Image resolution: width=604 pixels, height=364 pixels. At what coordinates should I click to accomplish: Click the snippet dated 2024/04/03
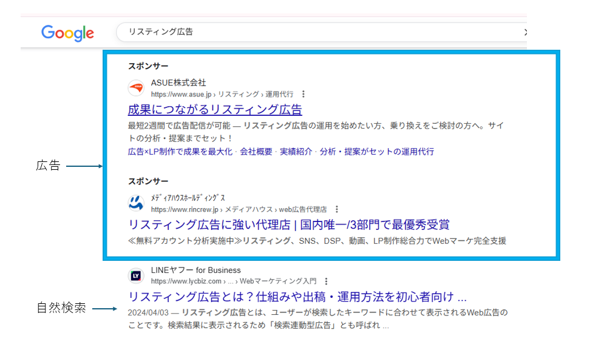tap(318, 319)
